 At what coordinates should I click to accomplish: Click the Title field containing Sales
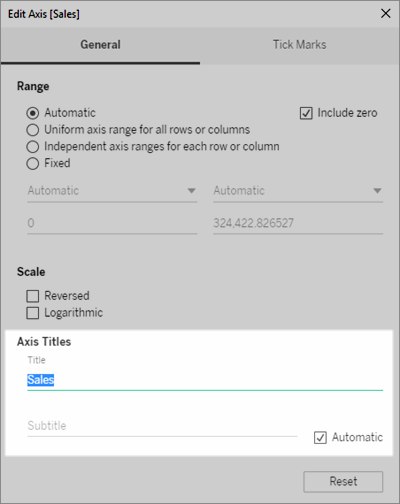pyautogui.click(x=205, y=380)
